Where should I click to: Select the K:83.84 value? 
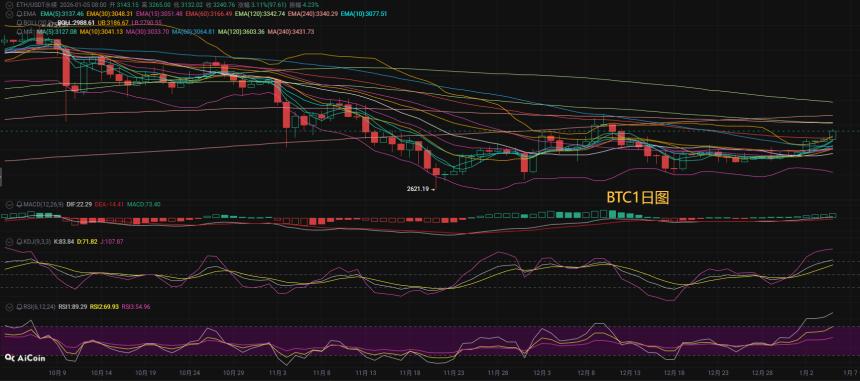click(64, 241)
